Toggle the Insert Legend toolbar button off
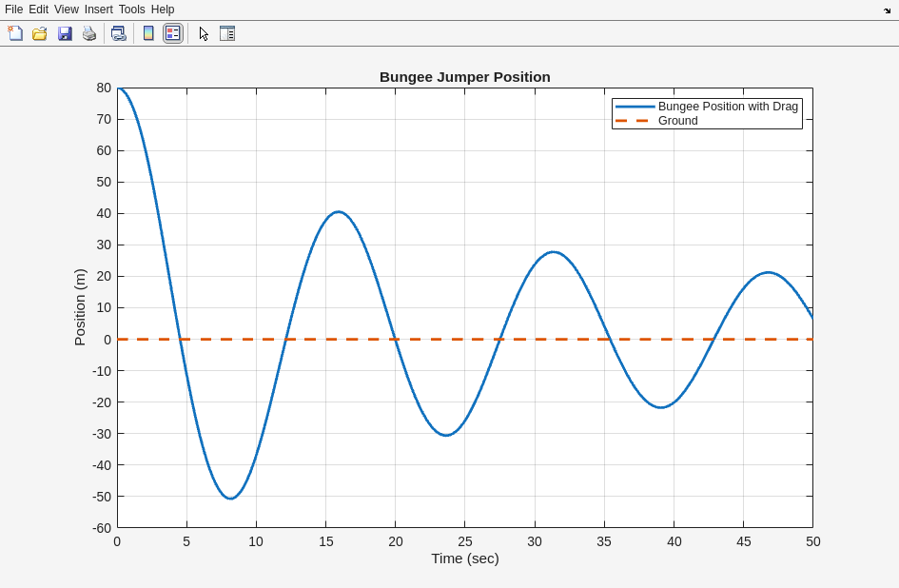The image size is (899, 588). pyautogui.click(x=172, y=33)
